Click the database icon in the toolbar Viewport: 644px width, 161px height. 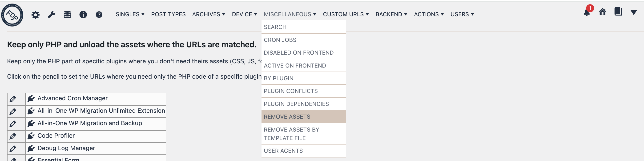pyautogui.click(x=67, y=14)
